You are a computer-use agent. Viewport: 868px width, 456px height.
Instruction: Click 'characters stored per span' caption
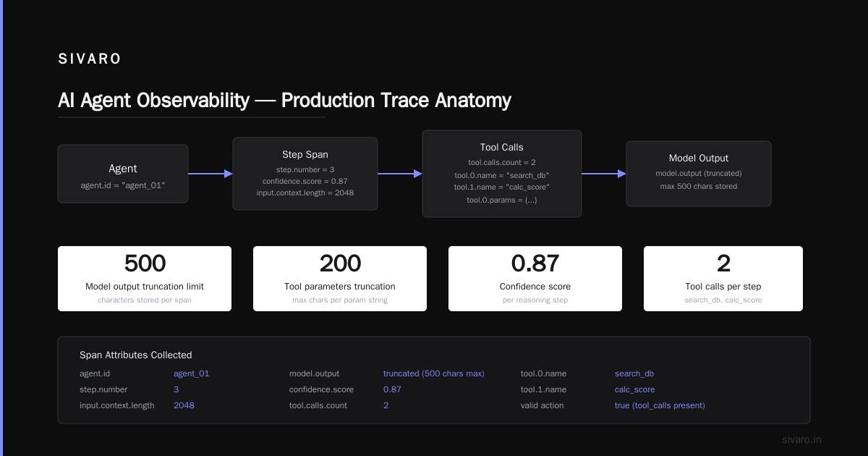145,300
